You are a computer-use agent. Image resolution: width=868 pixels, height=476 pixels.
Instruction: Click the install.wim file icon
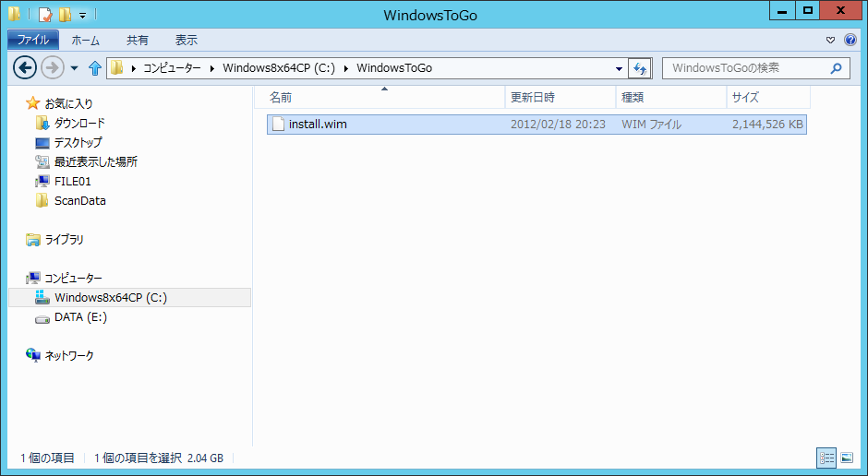coord(279,124)
